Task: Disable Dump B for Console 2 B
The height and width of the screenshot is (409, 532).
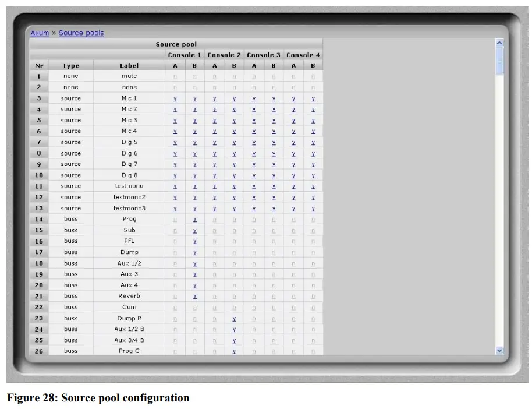Action: (x=234, y=319)
